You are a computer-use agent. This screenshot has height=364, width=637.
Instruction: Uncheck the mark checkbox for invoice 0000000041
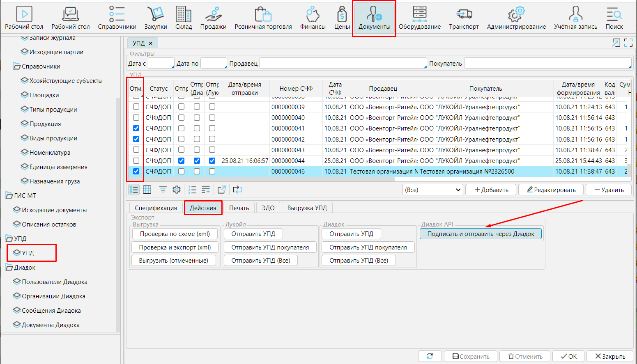coord(136,128)
